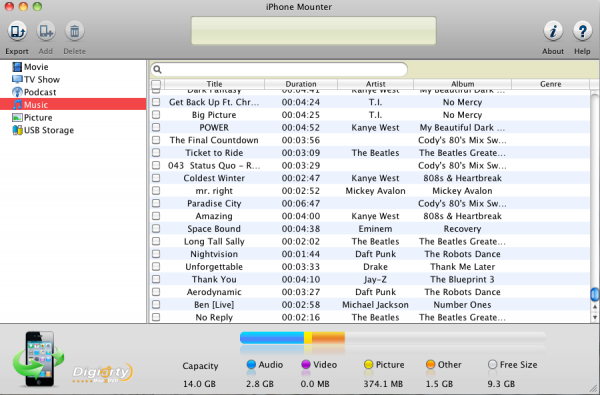This screenshot has width=600, height=395.
Task: Tick the Space Bound checkbox
Action: coord(156,229)
